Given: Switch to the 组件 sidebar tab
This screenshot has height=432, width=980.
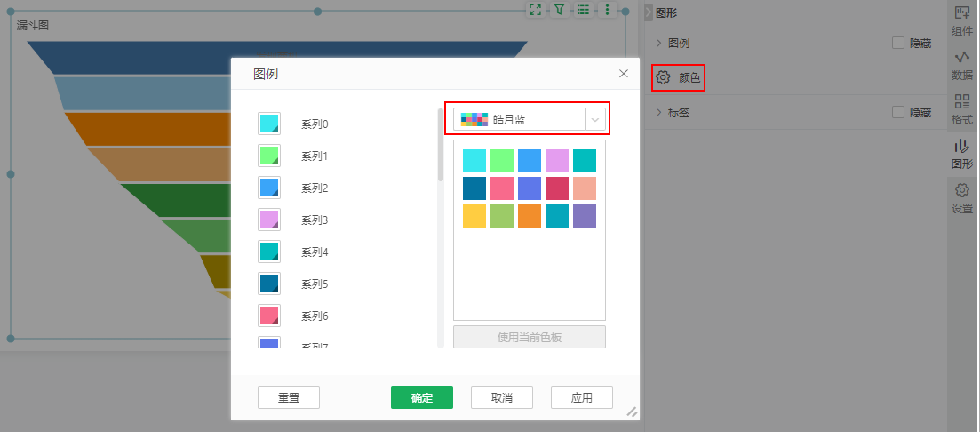Looking at the screenshot, I should 961,20.
